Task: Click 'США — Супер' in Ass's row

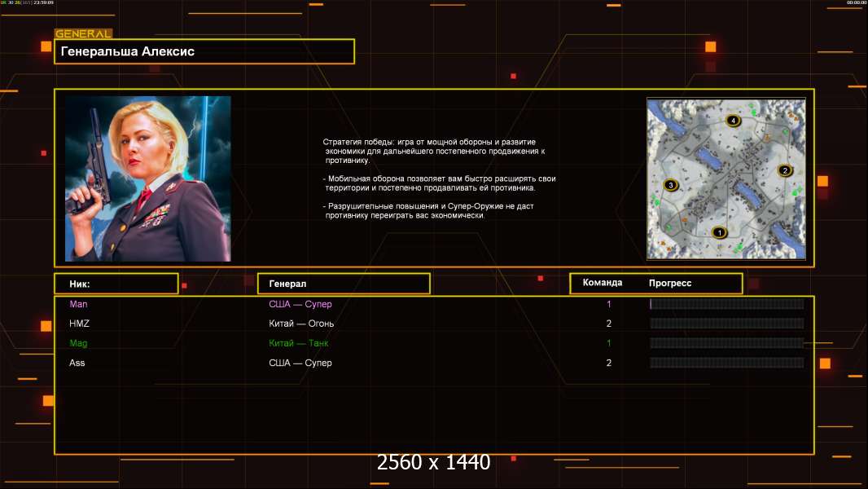Action: (300, 363)
